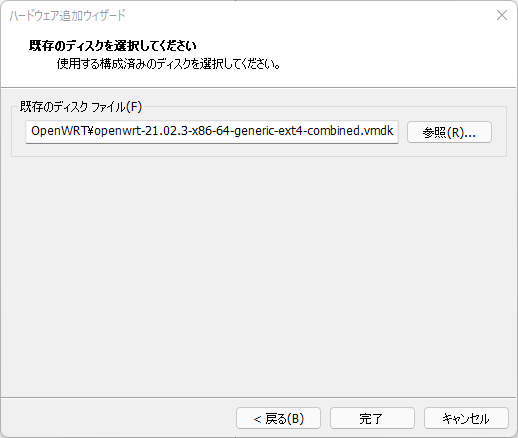Viewport: 518px width, 438px height.
Task: Focus the existing disk file path field
Action: 212,132
